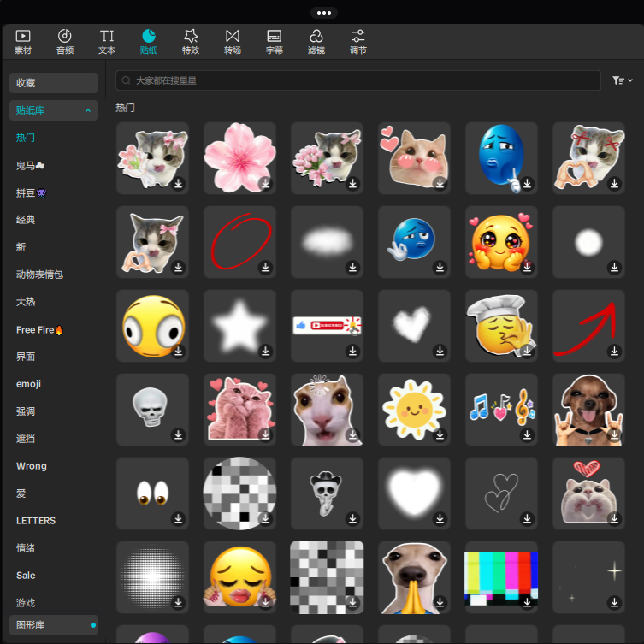Download the pink cherry blossom sticker

click(x=266, y=183)
